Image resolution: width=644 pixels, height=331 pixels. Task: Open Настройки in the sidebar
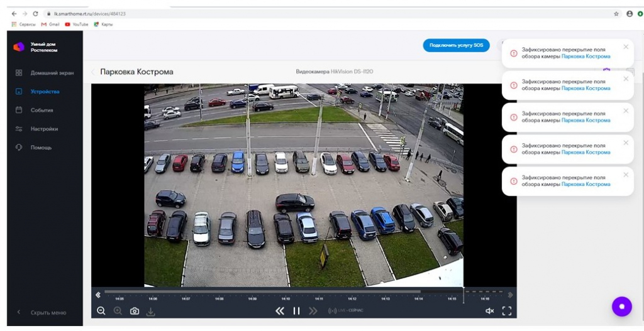pyautogui.click(x=44, y=129)
